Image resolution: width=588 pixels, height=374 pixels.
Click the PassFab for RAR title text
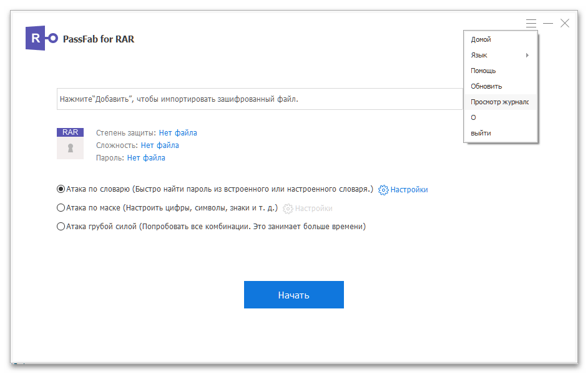98,39
